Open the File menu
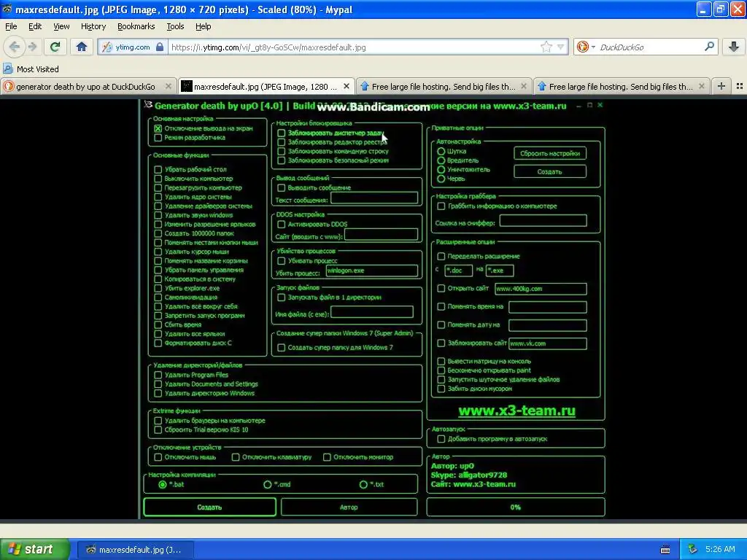Image resolution: width=747 pixels, height=560 pixels. [11, 26]
